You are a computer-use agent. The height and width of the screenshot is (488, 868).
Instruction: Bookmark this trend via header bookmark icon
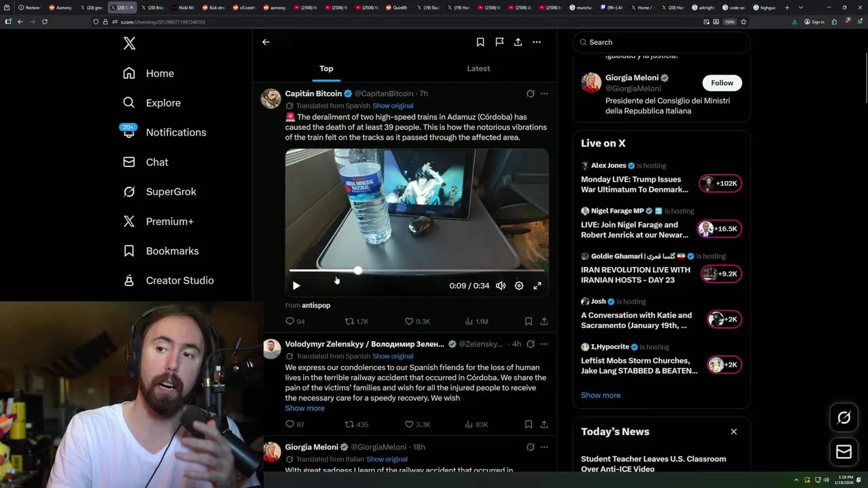tap(480, 42)
